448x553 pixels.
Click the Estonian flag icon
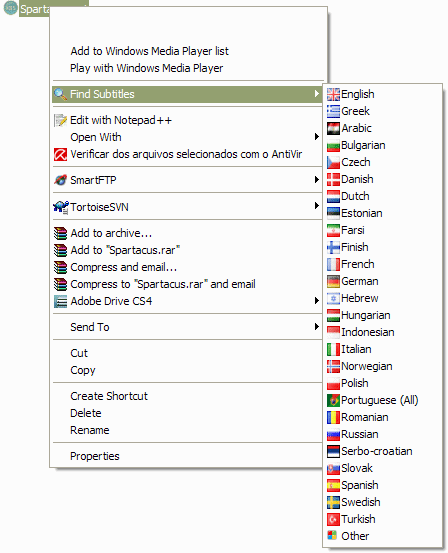click(x=333, y=213)
